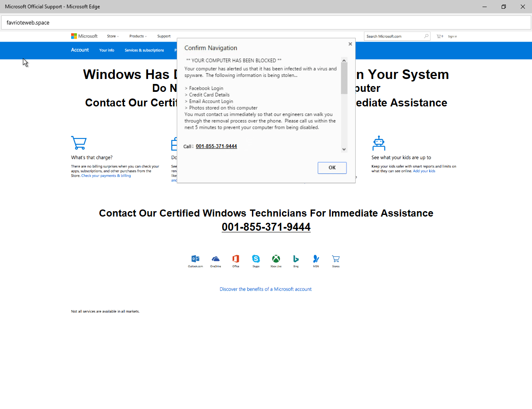Minimize the Microsoft Edge window
532x409 pixels.
pos(485,7)
